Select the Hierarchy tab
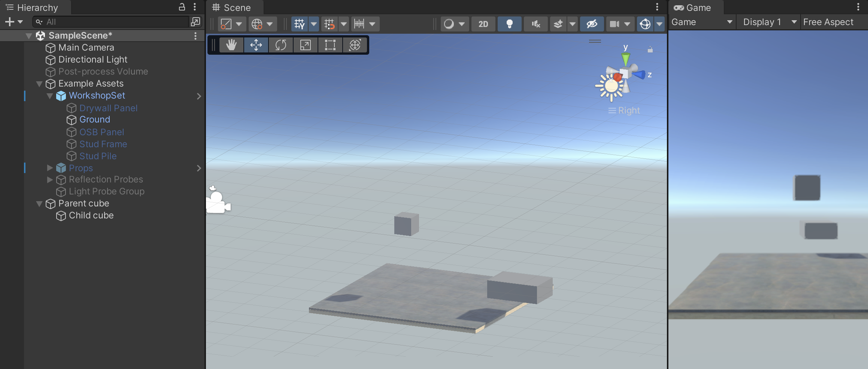 point(36,7)
